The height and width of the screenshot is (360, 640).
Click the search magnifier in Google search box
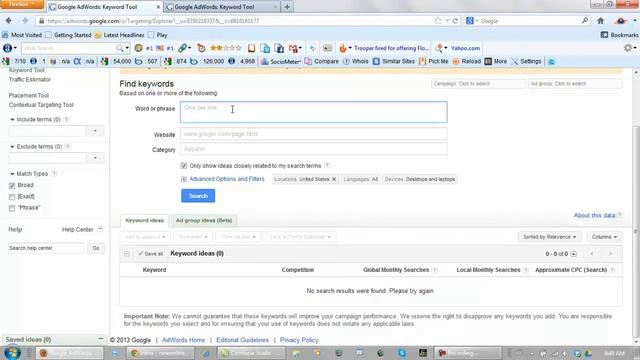584,20
